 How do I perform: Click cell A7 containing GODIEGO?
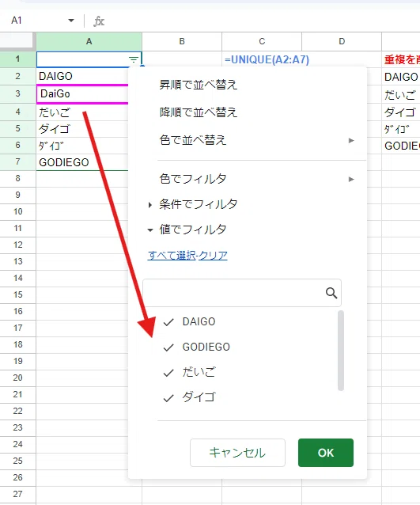pos(82,162)
